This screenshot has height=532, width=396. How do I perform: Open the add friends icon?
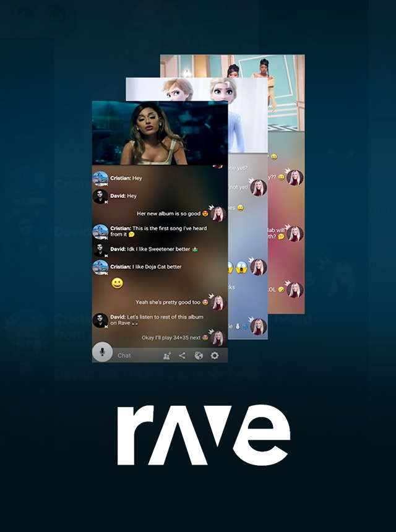167,356
